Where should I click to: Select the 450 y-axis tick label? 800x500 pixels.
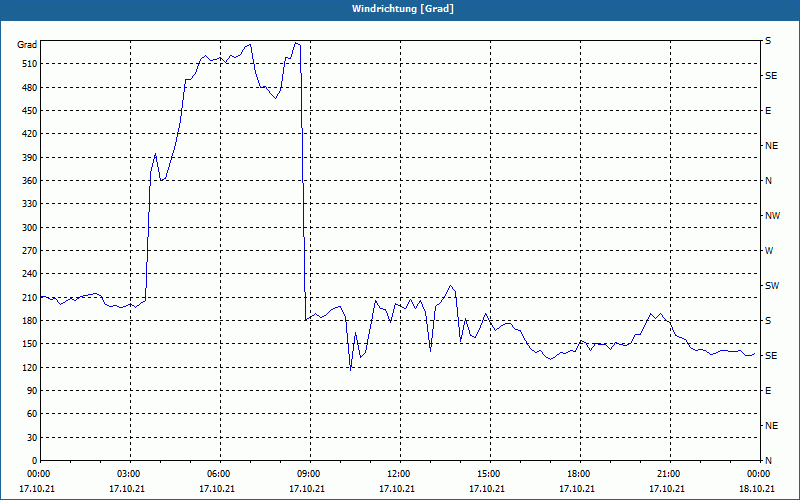tap(30, 111)
